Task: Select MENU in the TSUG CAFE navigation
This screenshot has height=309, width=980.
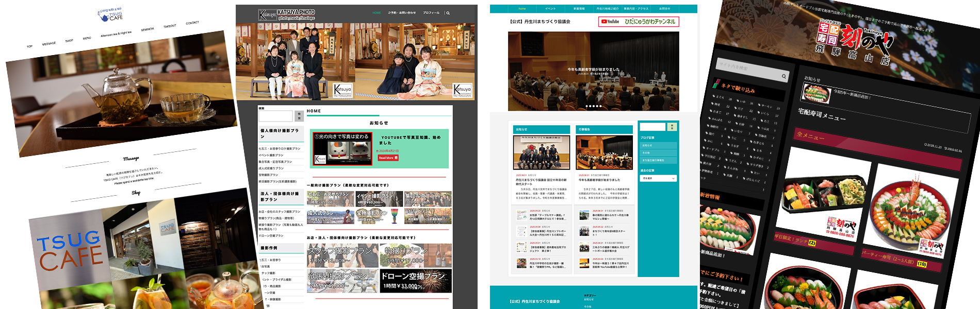Action: 87,38
